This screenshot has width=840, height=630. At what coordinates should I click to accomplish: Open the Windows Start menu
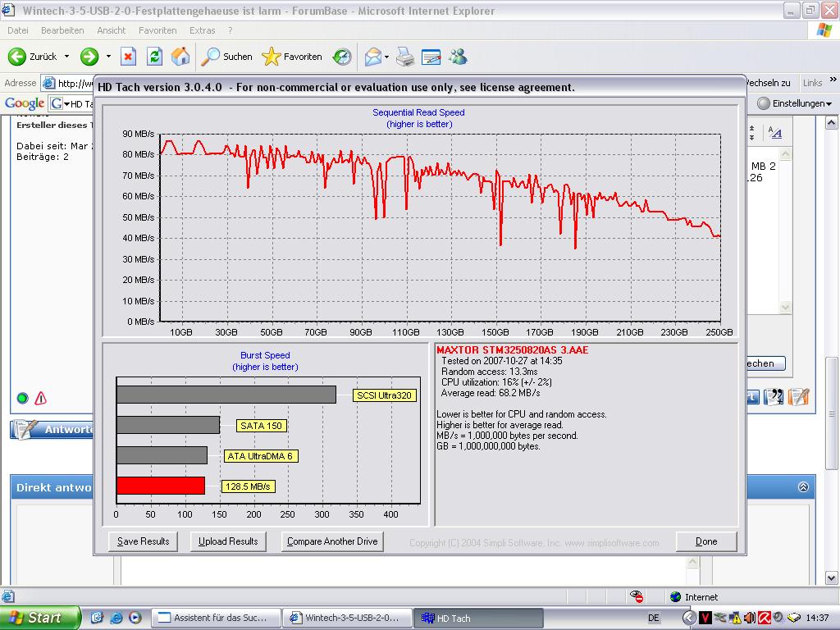click(39, 618)
